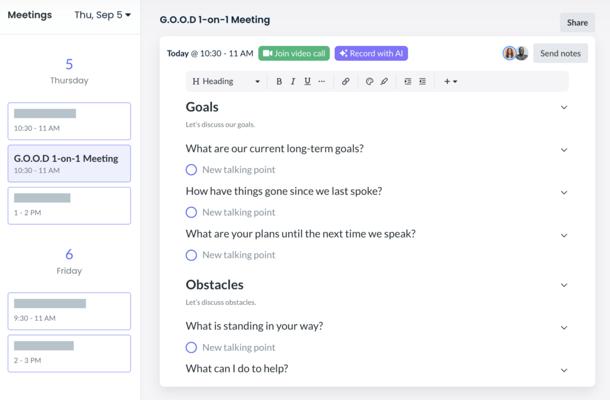Viewport: 610px width, 400px height.
Task: Check the talking point under long-term goals
Action: (x=191, y=170)
